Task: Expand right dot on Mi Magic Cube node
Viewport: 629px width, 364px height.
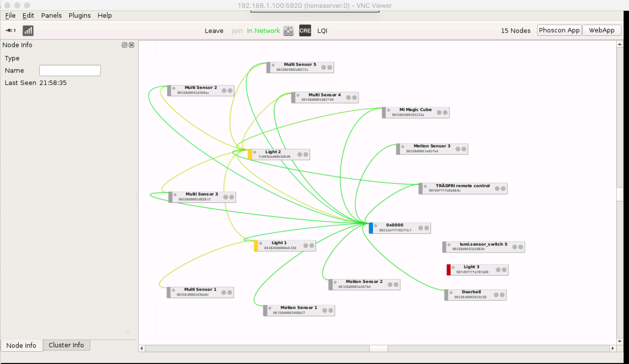Action: tap(445, 112)
